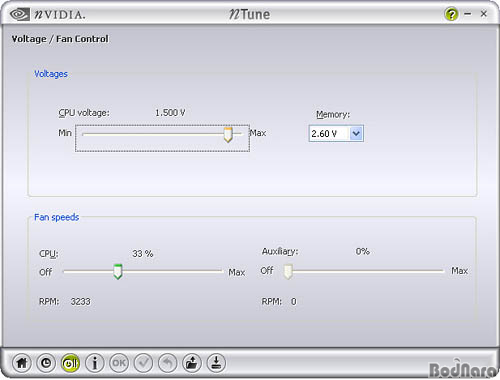Minimize the nTune window

468,14
